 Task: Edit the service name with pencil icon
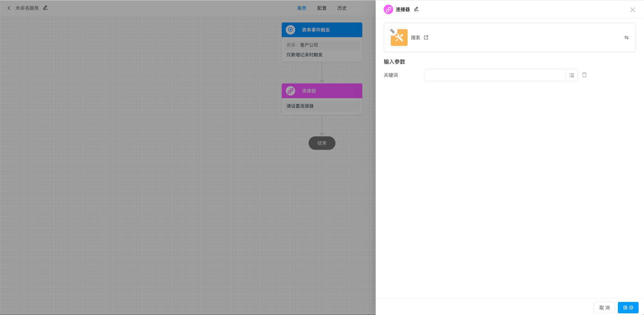pos(46,8)
